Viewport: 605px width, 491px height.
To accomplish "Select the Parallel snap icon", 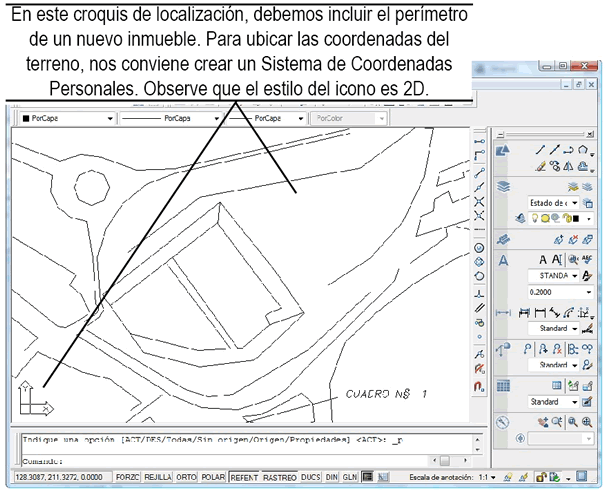I will (x=479, y=308).
